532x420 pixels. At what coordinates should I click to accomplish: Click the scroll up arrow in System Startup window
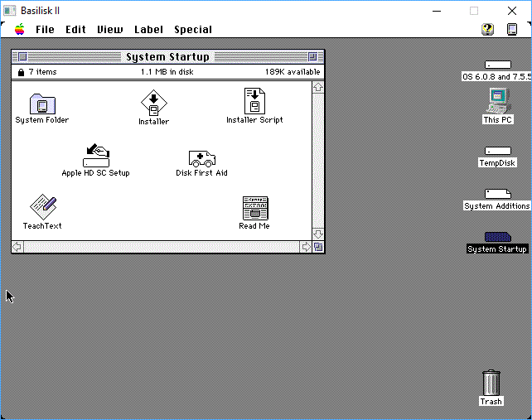(x=318, y=88)
